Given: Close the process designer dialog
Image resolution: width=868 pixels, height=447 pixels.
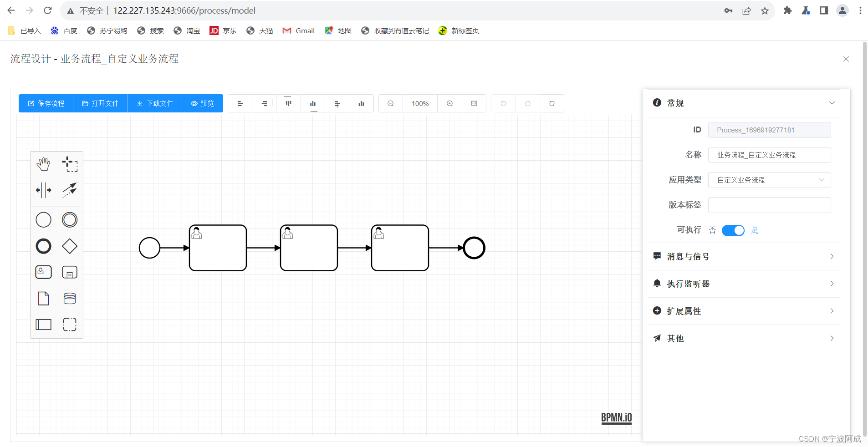Looking at the screenshot, I should tap(846, 59).
